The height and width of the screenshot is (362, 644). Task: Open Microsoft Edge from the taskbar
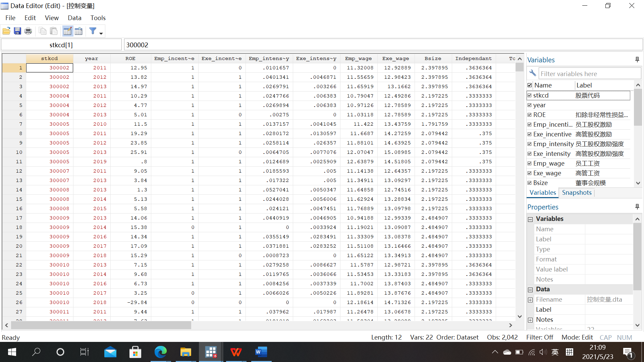point(160,352)
